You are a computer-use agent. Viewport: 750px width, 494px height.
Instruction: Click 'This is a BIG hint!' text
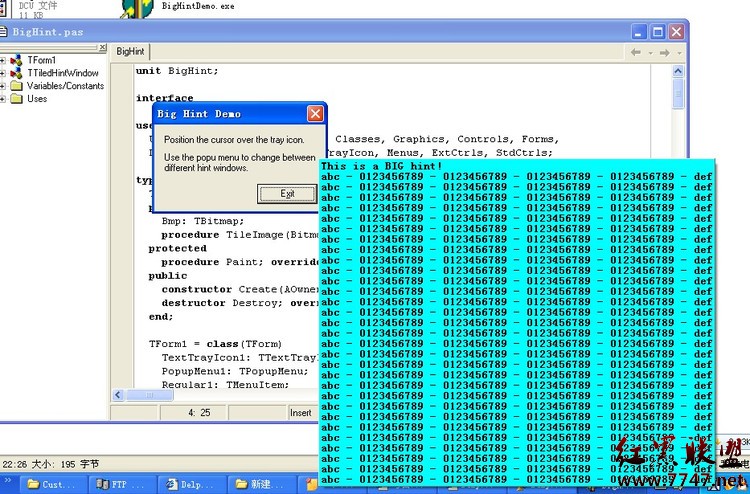pyautogui.click(x=382, y=166)
